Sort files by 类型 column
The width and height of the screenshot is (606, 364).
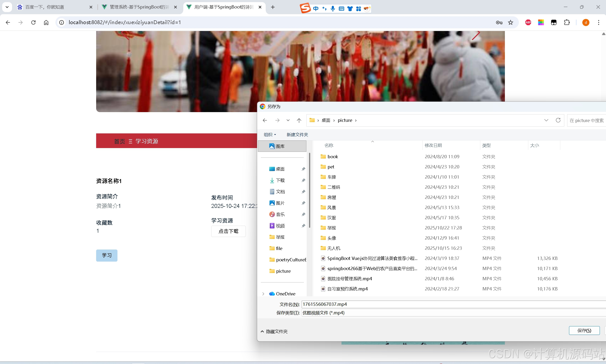tap(504, 145)
